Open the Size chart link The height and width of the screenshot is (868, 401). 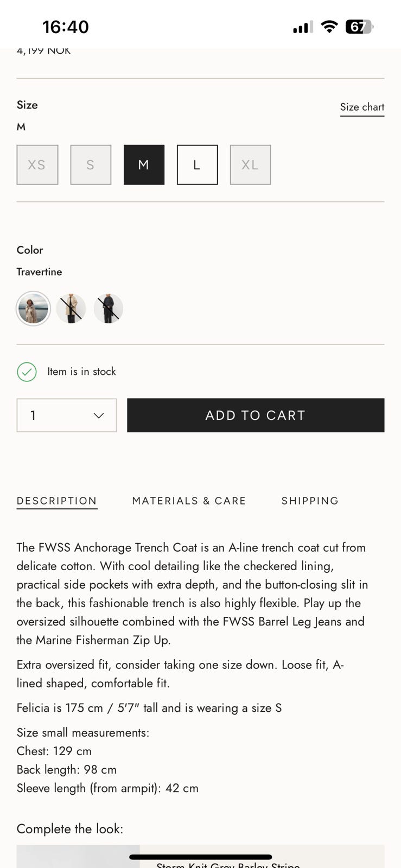(x=362, y=107)
